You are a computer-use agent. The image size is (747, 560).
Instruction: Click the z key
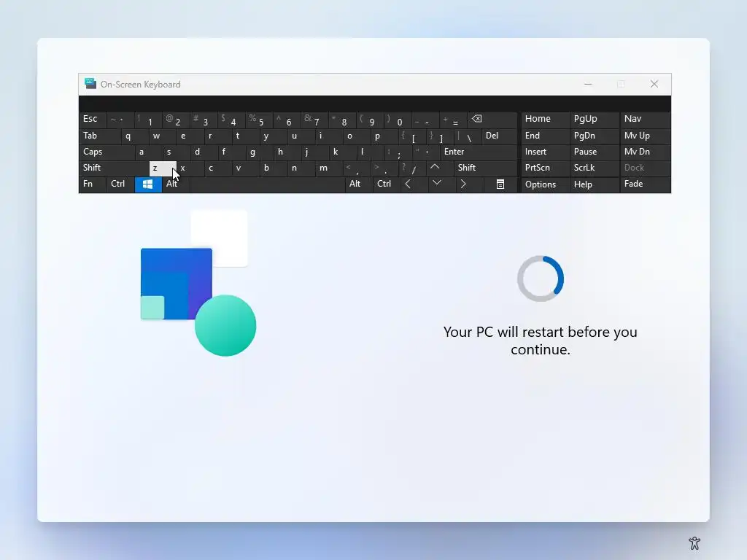point(163,168)
